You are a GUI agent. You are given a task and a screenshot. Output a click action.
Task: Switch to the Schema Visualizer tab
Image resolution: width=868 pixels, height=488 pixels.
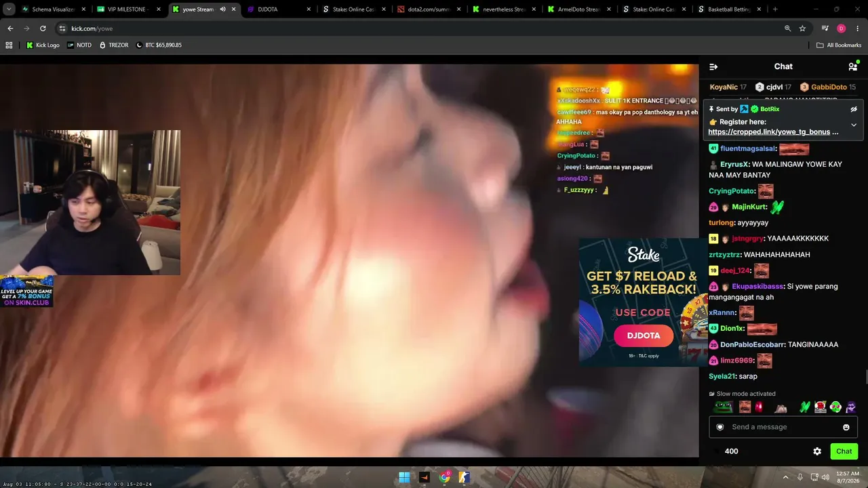click(x=52, y=9)
